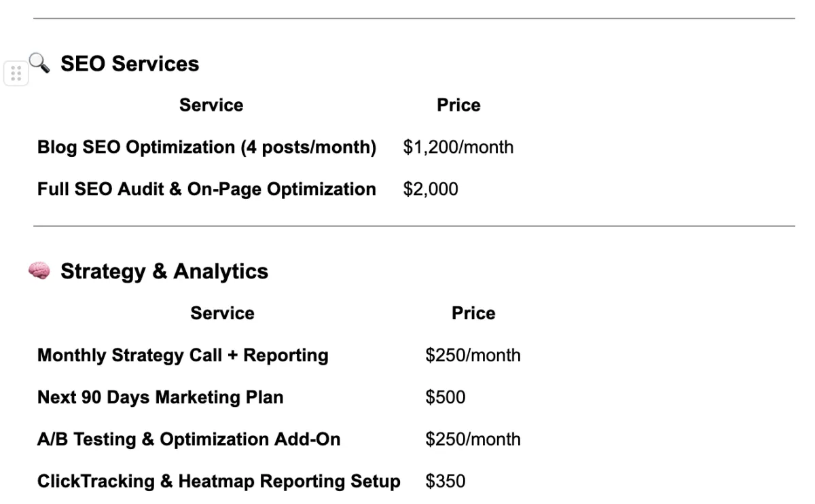
Task: Select the SEO Services heading
Action: [x=130, y=64]
